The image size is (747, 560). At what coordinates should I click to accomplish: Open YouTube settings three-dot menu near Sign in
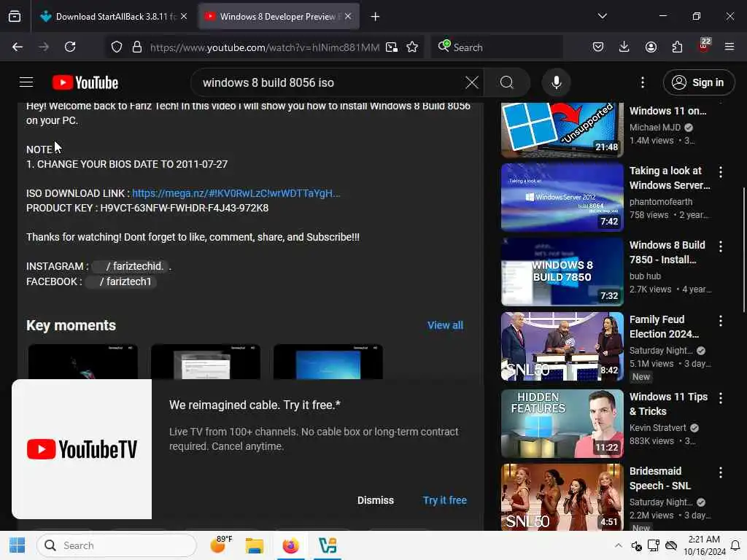642,82
